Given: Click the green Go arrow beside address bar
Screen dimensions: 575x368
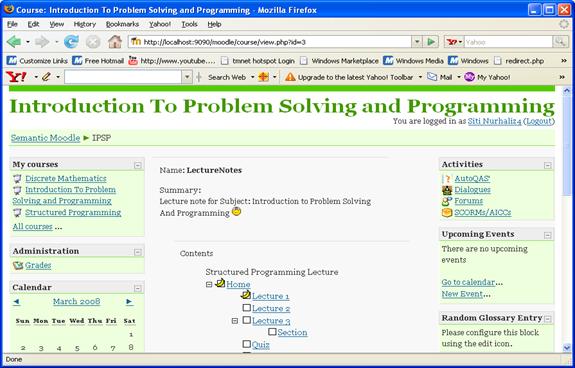Looking at the screenshot, I should tap(431, 42).
